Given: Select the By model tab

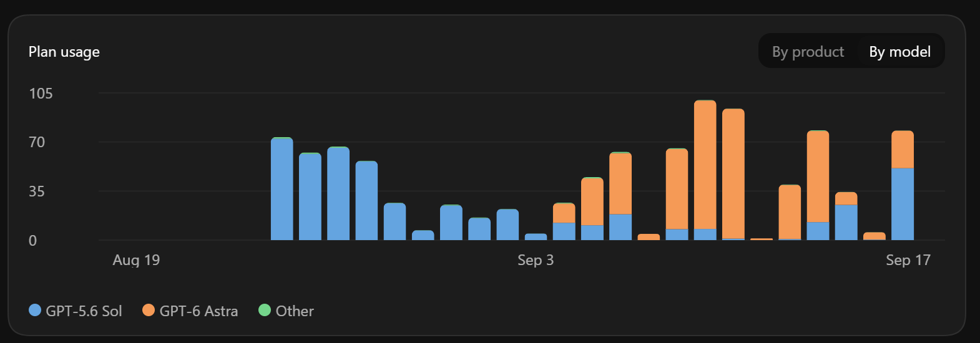Looking at the screenshot, I should coord(899,52).
